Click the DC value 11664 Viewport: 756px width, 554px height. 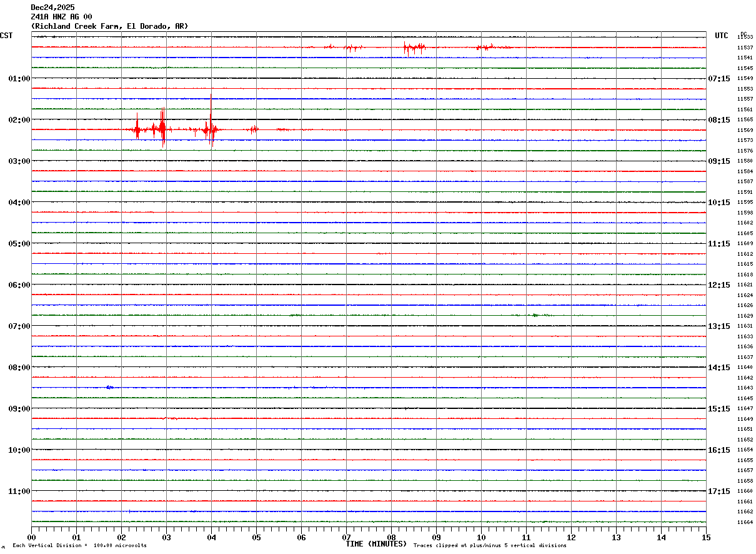pos(745,522)
